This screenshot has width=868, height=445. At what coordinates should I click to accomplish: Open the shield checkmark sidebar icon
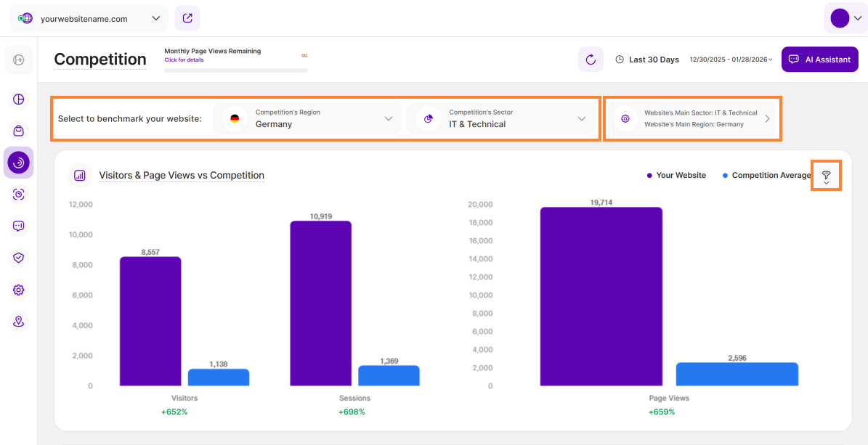click(x=19, y=258)
